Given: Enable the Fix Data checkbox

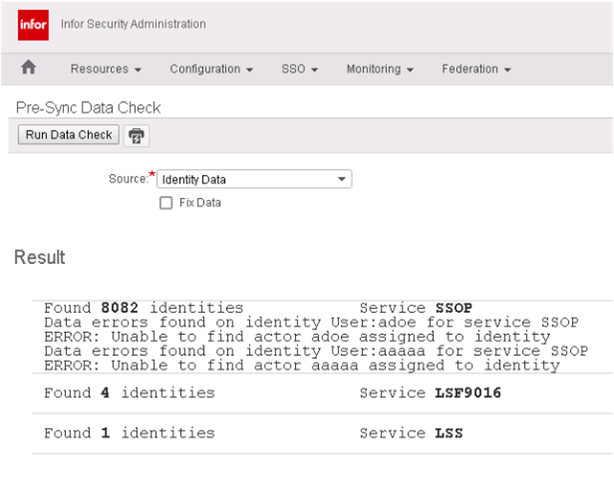Looking at the screenshot, I should pyautogui.click(x=166, y=203).
